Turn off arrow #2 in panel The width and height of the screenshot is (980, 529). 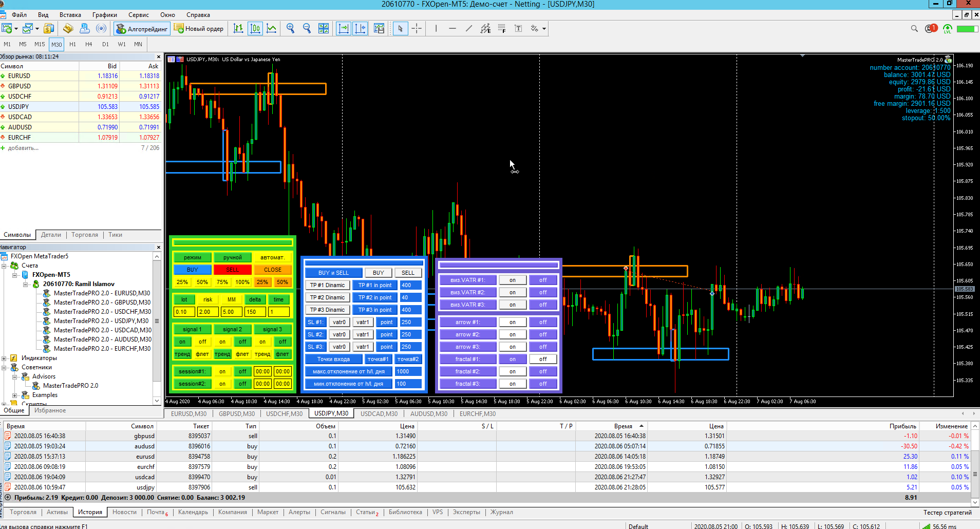pyautogui.click(x=543, y=334)
